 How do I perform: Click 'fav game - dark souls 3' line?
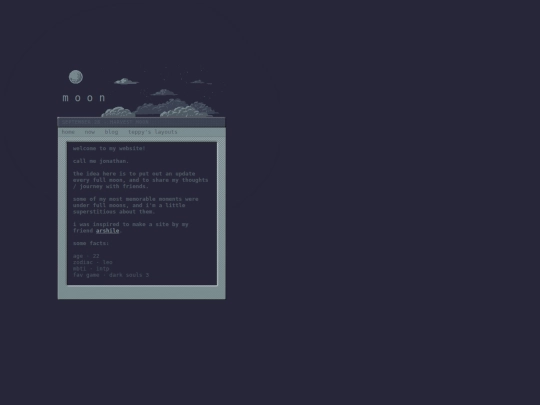click(x=111, y=275)
